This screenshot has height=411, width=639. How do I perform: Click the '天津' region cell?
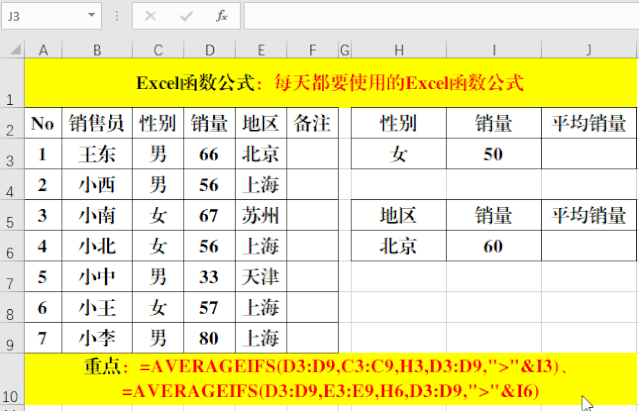[x=261, y=276]
